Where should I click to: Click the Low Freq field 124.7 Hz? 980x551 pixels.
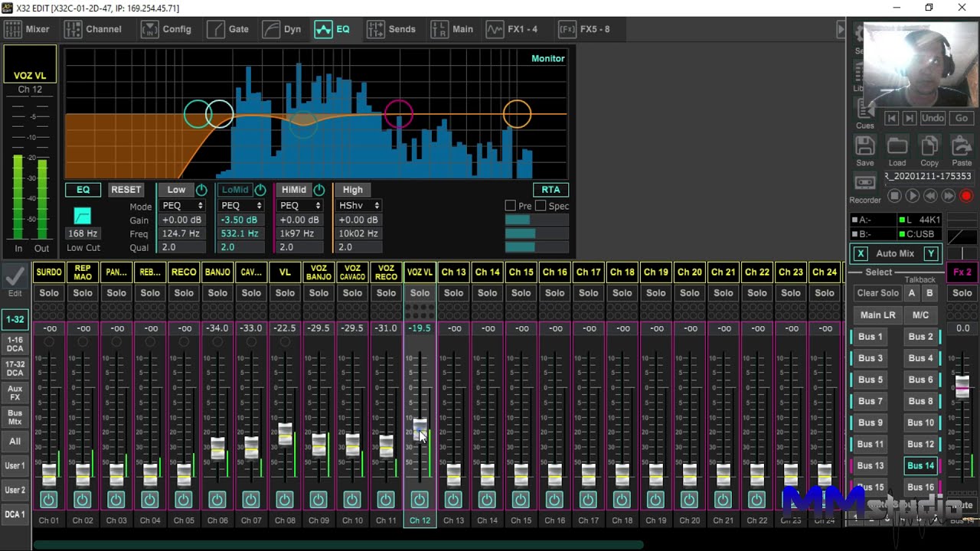click(181, 233)
